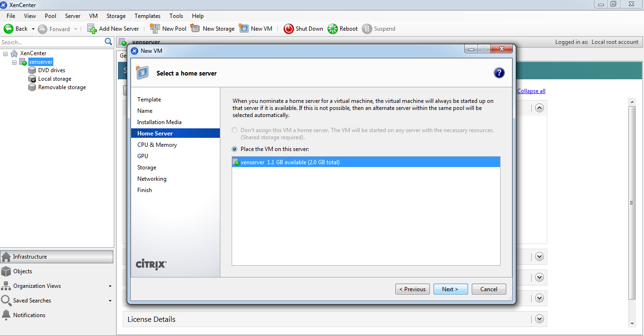Viewport: 644px width, 336px height.
Task: Collapse the XenCenter tree root
Action: (x=6, y=54)
